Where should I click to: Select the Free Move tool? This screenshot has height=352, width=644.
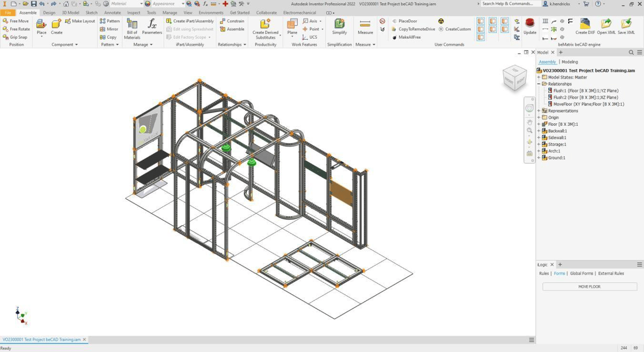[15, 21]
